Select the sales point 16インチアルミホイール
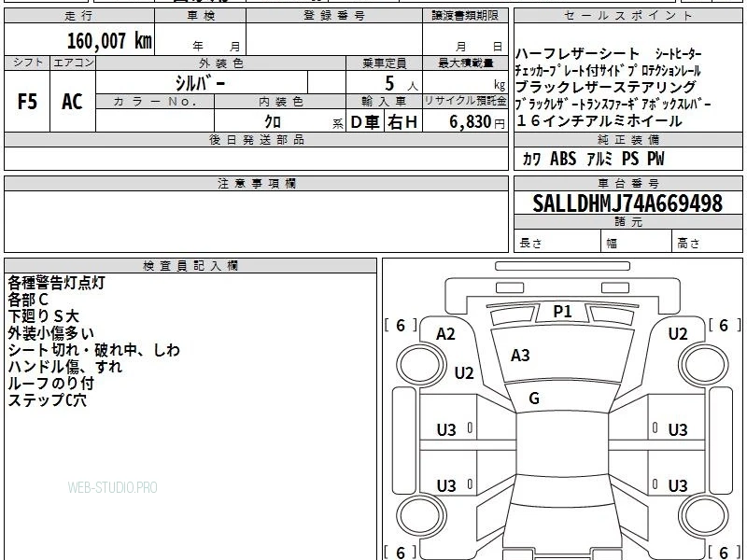 click(599, 121)
